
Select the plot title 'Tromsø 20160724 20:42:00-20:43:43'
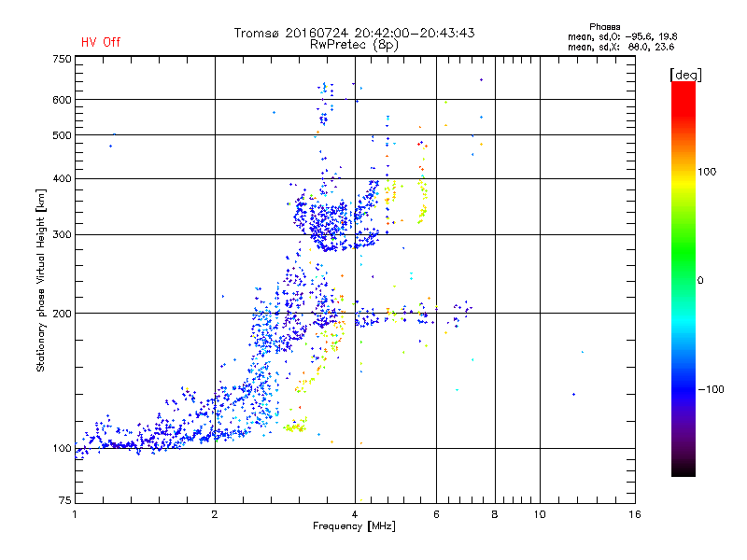coord(354,33)
